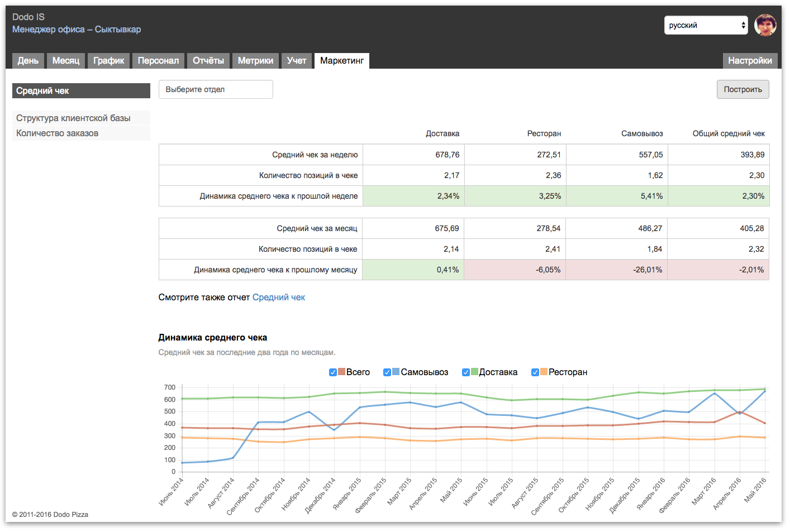This screenshot has height=532, width=790.
Task: Click the weekly Доставка value 678,76
Action: tap(448, 155)
